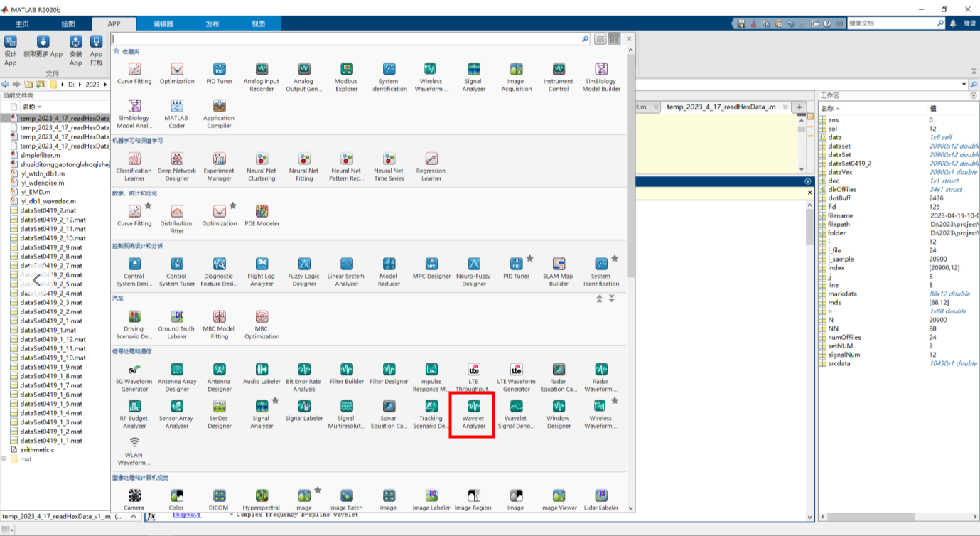
Task: Start the Regression Learner app
Action: coord(431,166)
